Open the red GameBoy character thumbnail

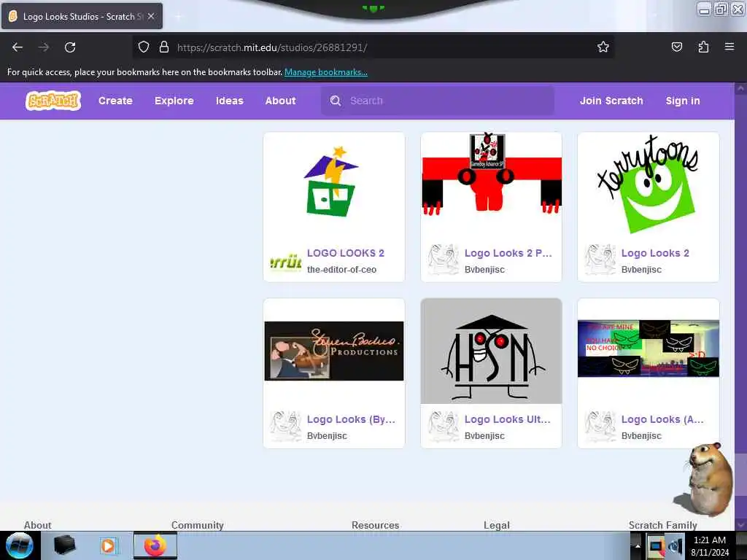(x=491, y=184)
